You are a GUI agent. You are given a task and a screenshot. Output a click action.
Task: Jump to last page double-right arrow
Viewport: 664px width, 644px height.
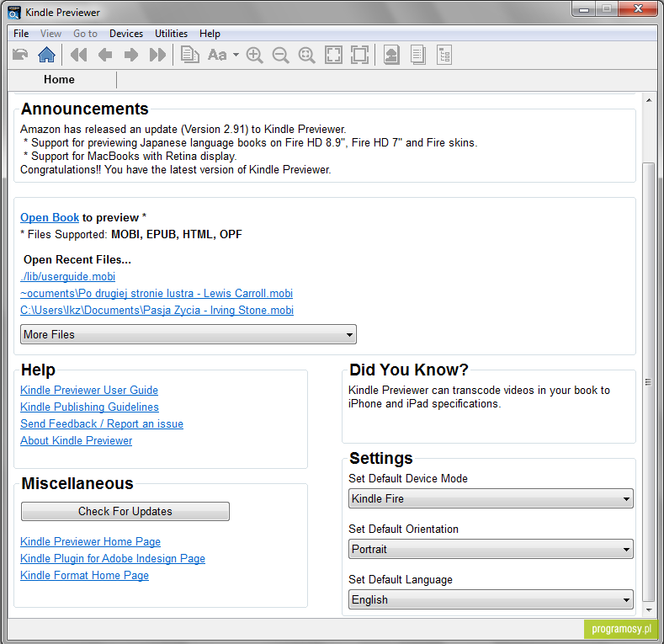click(157, 55)
